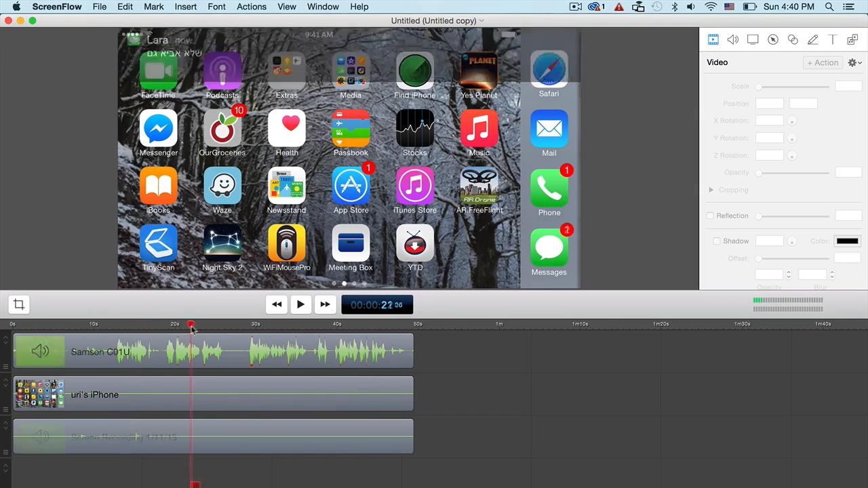Open the Touch Callout properties tab icon
Viewport: 868px width, 488px height.
click(x=793, y=40)
